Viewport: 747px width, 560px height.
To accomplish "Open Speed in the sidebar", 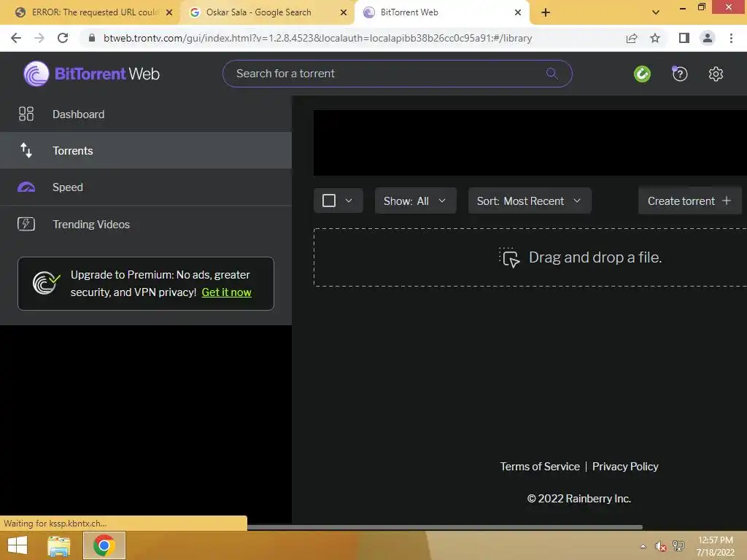I will click(146, 187).
